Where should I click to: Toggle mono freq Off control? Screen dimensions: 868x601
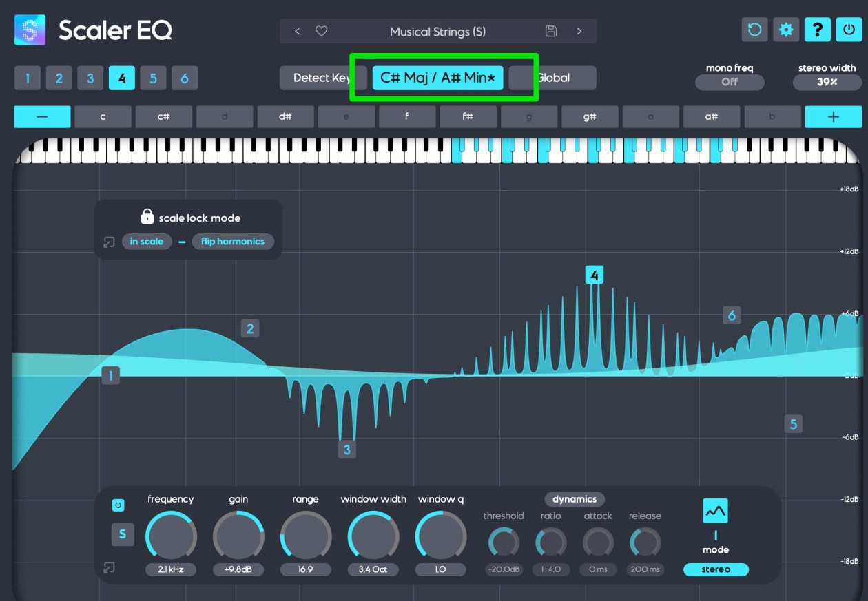(730, 82)
